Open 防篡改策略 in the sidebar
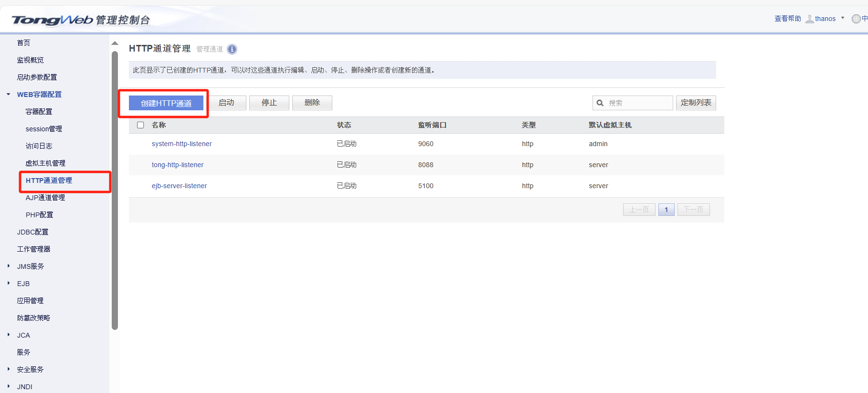Viewport: 868px width, 393px height. [33, 318]
